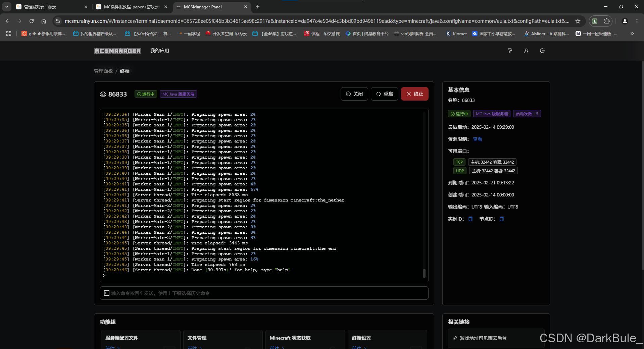Close the MCSManager Panel tab

246,7
